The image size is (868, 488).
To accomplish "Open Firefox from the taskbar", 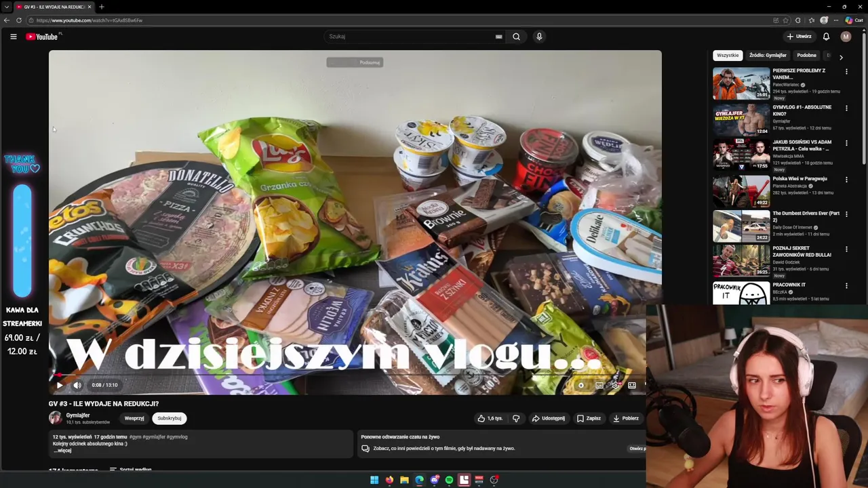I will [x=389, y=480].
